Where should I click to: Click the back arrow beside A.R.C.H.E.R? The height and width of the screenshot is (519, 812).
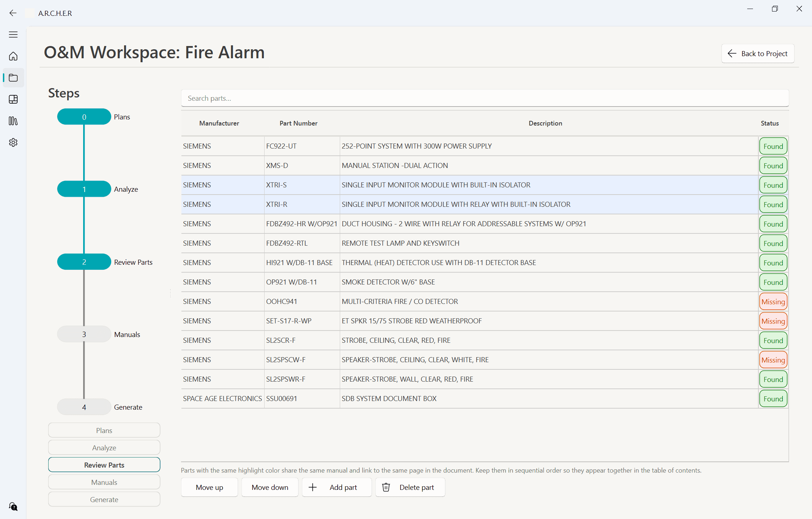coord(13,13)
